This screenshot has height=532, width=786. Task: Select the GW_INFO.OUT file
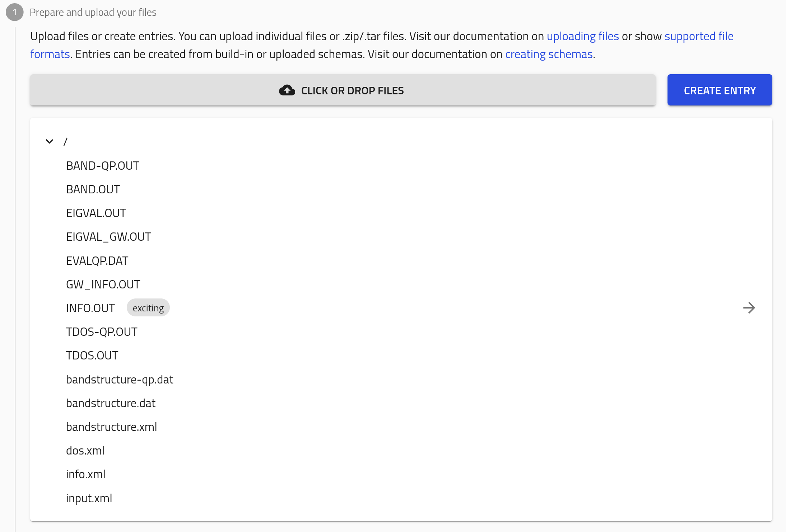click(103, 284)
